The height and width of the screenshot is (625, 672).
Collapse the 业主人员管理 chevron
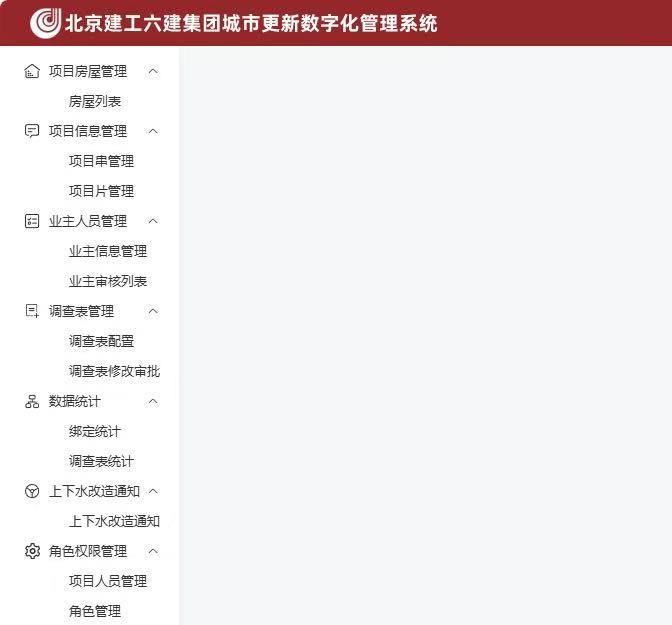pyautogui.click(x=153, y=221)
